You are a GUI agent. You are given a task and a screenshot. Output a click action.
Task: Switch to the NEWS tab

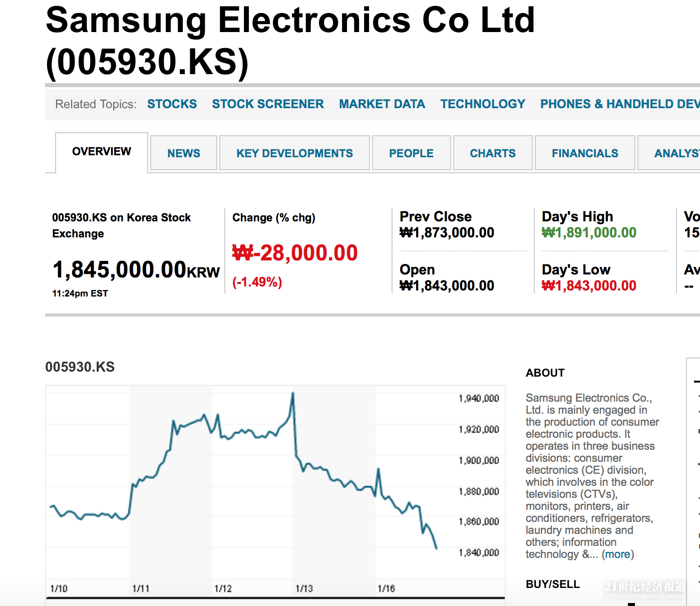point(184,153)
